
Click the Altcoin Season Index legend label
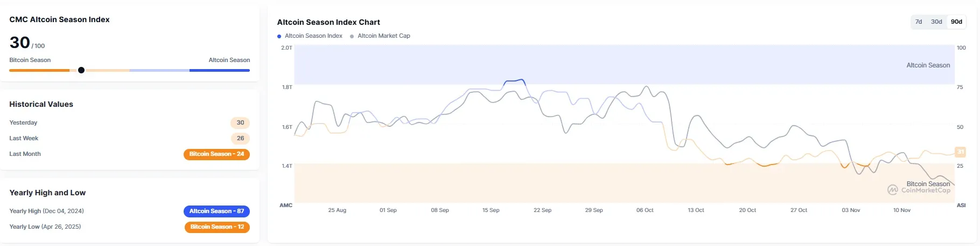point(313,36)
